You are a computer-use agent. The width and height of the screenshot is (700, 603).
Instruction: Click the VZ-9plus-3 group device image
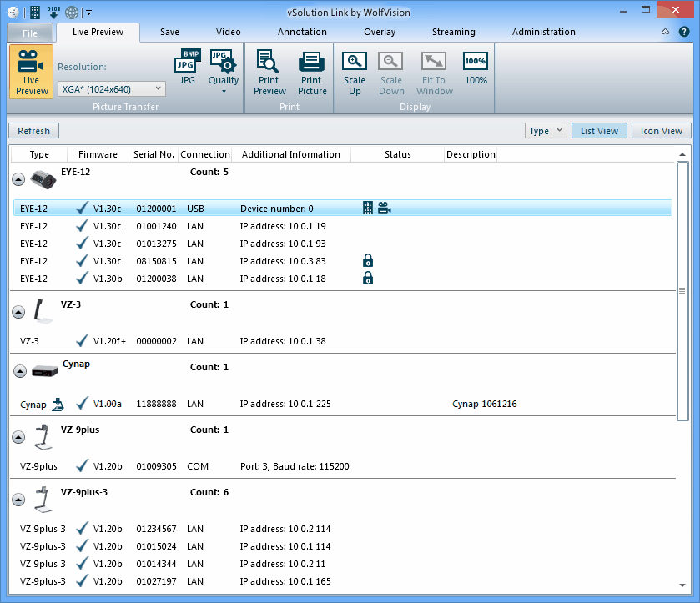pyautogui.click(x=43, y=499)
